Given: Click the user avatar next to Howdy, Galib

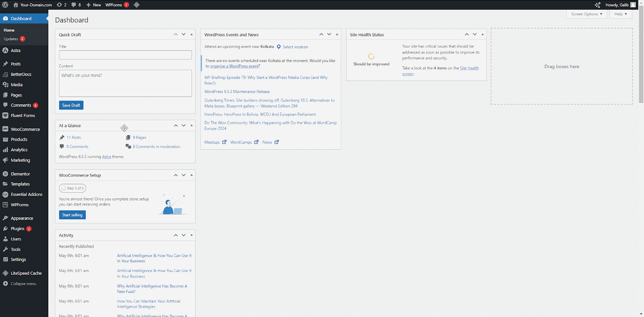Looking at the screenshot, I should 633,5.
